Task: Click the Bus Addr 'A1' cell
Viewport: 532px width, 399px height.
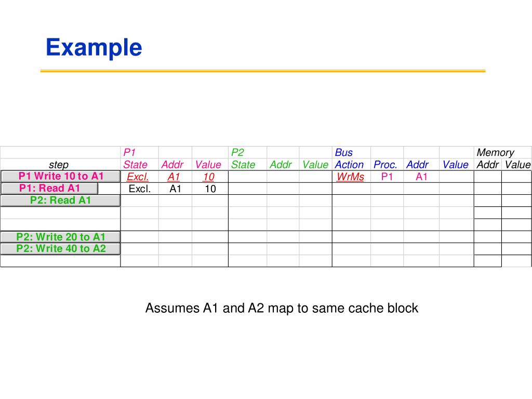Action: pyautogui.click(x=421, y=177)
